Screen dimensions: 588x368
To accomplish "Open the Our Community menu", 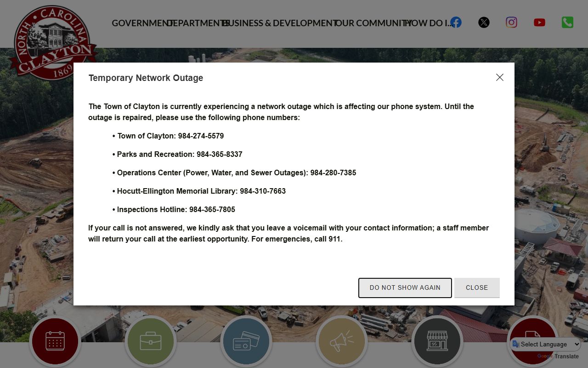I will (x=373, y=23).
